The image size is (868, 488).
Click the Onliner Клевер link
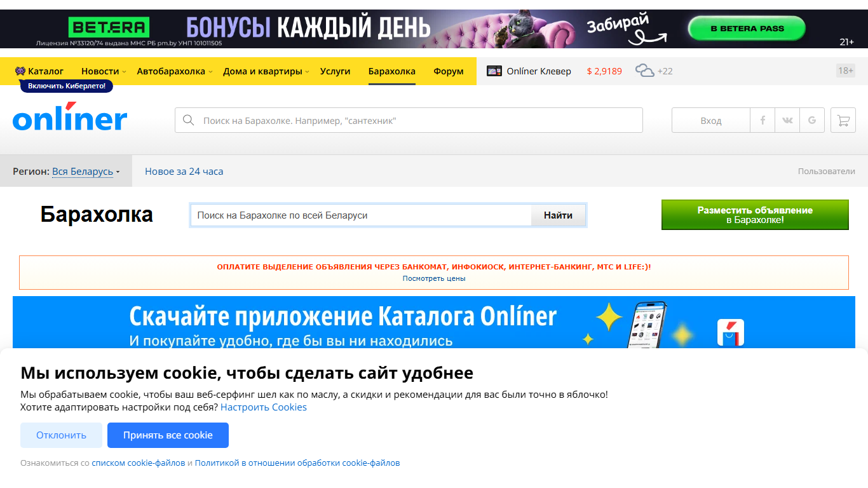(x=539, y=71)
